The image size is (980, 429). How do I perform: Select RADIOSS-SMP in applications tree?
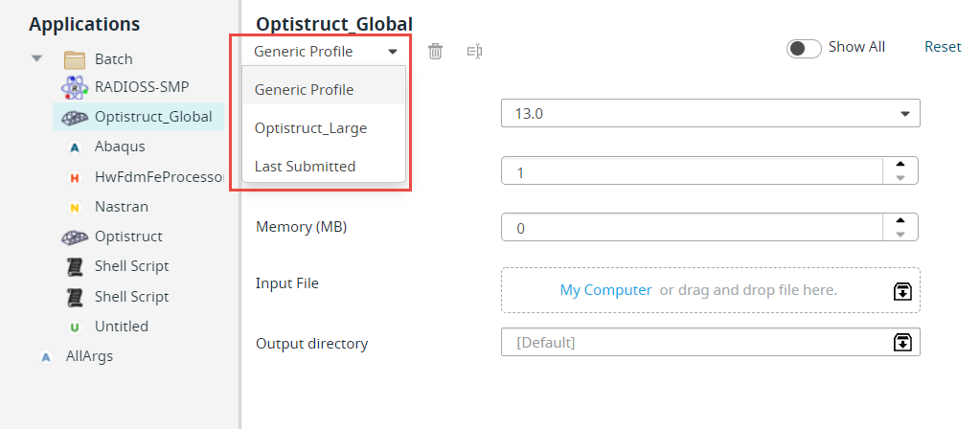pyautogui.click(x=142, y=86)
